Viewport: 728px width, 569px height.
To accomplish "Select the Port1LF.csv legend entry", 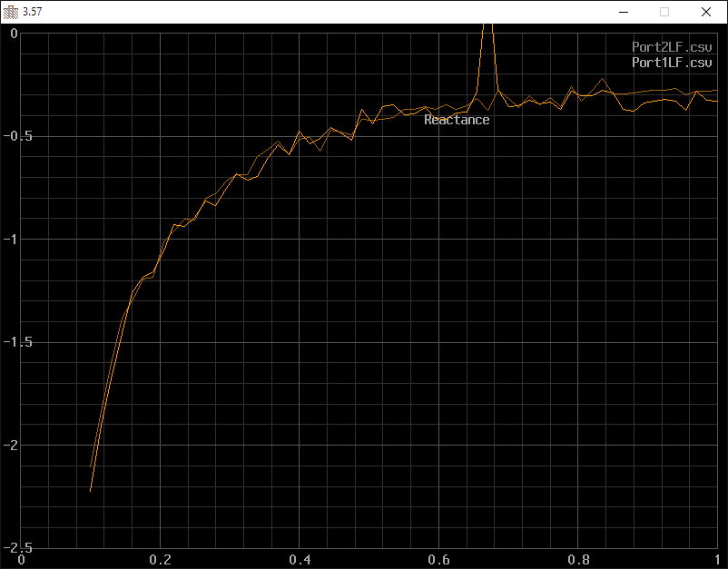I will [672, 63].
